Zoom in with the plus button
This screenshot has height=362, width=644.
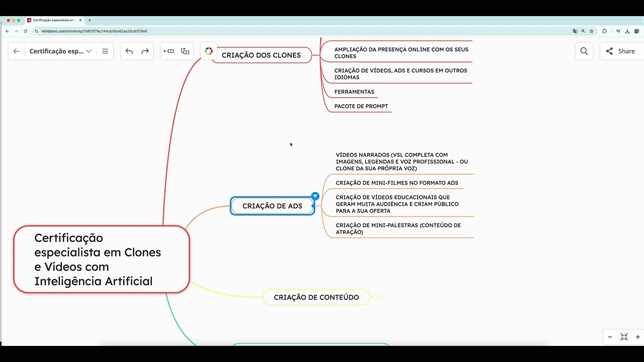pos(638,337)
